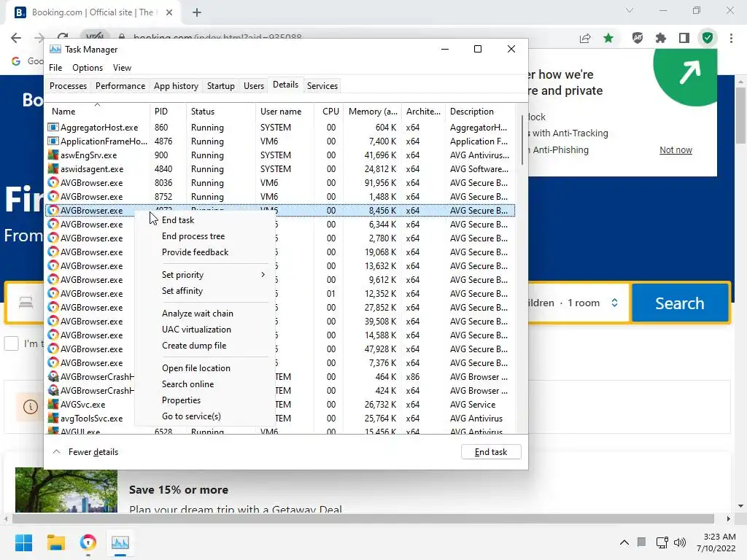
Task: Click the network icon in system tray
Action: pos(662,542)
